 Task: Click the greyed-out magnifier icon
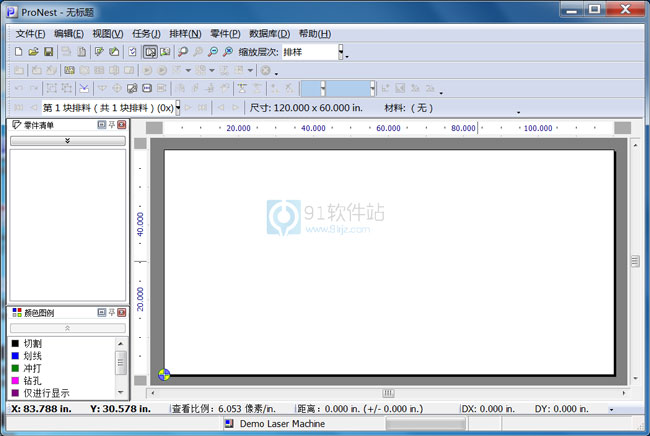198,52
